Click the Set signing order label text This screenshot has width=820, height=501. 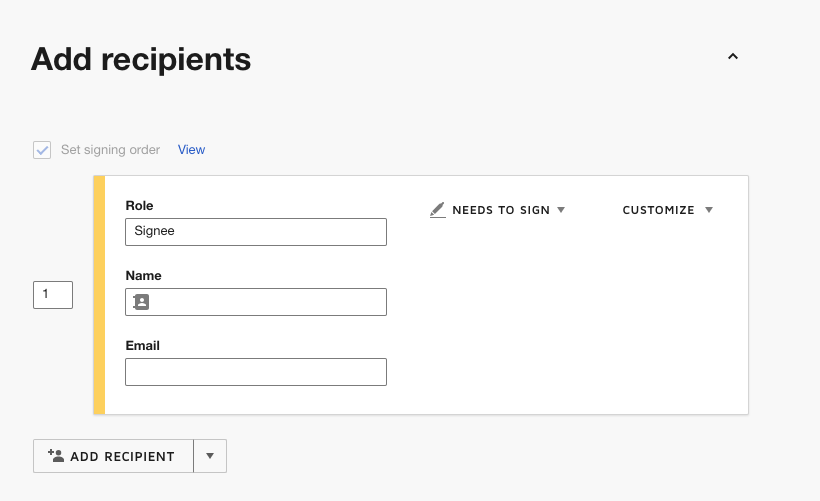pos(110,150)
